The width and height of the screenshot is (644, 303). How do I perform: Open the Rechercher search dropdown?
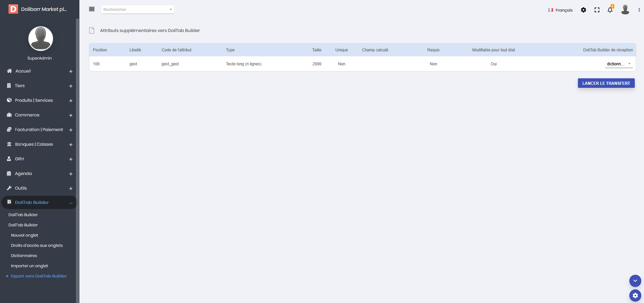pos(138,10)
